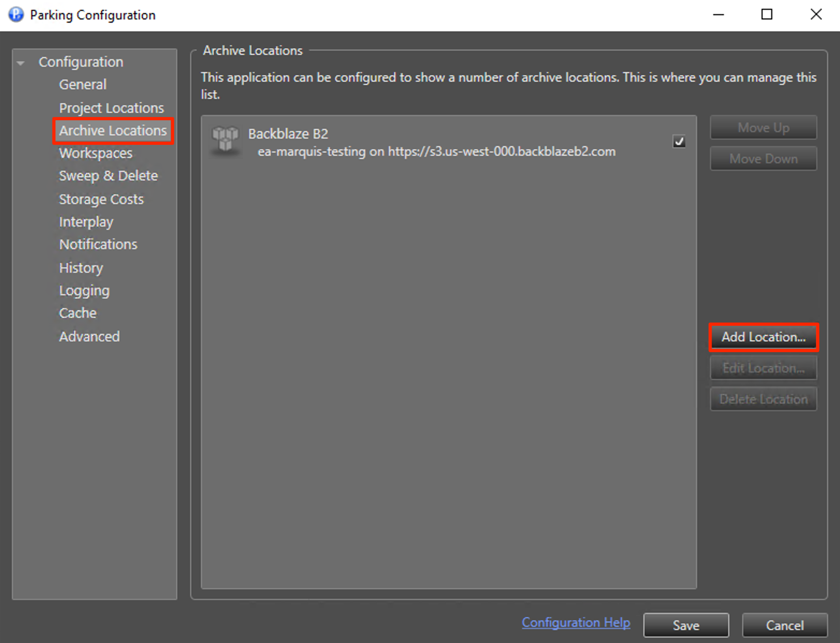Close the Parking Configuration window
Viewport: 840px width, 643px height.
(x=816, y=14)
